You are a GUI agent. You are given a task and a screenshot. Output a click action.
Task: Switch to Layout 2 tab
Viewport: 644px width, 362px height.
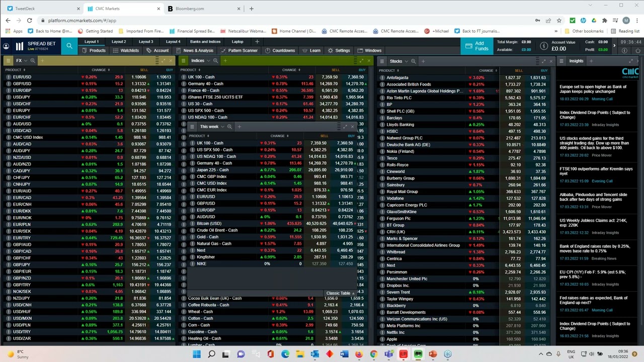(119, 42)
